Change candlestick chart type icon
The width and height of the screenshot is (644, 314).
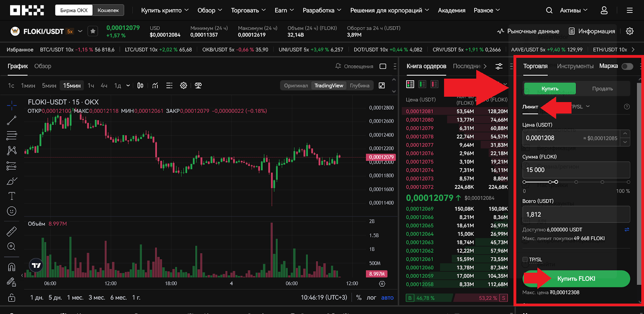coord(140,85)
